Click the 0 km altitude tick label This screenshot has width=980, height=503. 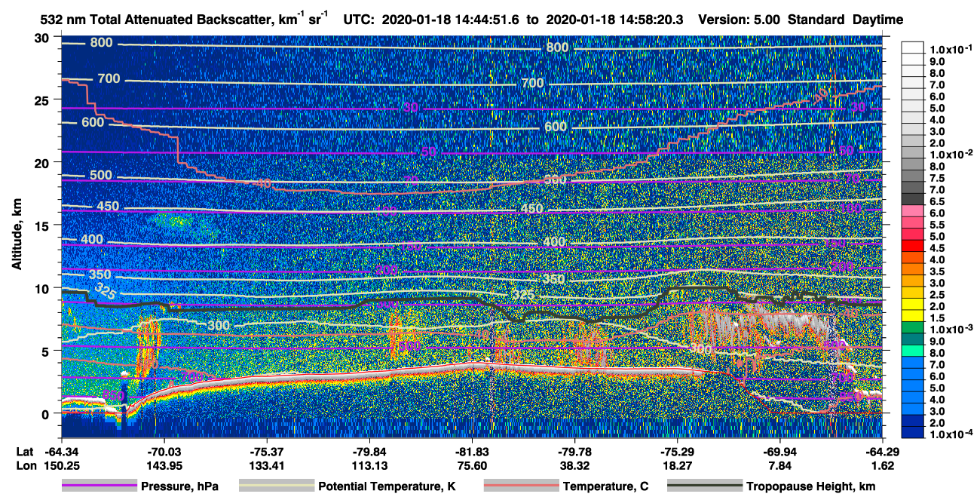point(47,413)
